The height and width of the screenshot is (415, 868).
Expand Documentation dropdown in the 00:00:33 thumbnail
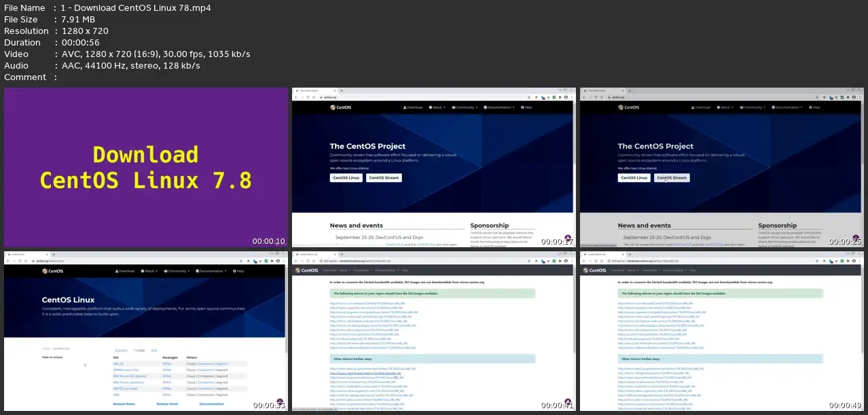211,271
